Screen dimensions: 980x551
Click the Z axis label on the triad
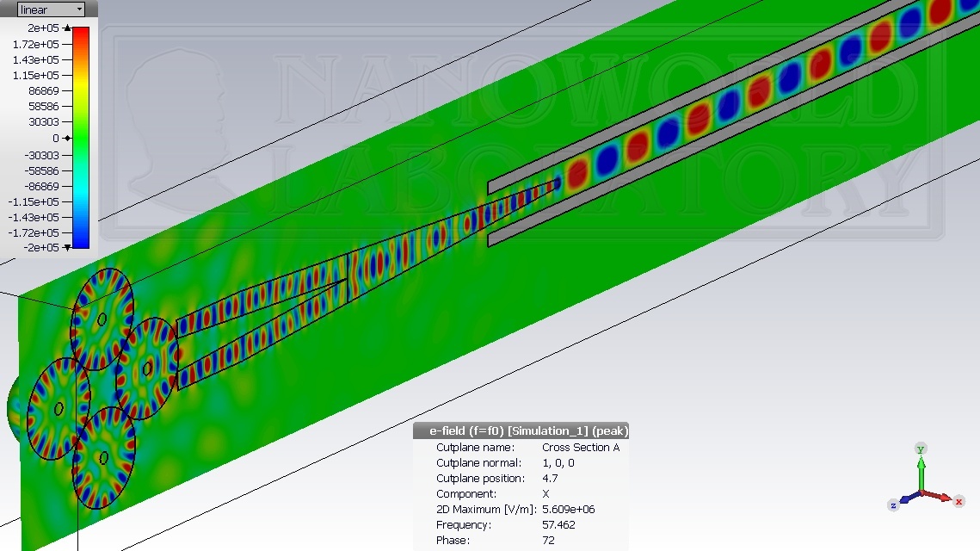click(x=893, y=505)
